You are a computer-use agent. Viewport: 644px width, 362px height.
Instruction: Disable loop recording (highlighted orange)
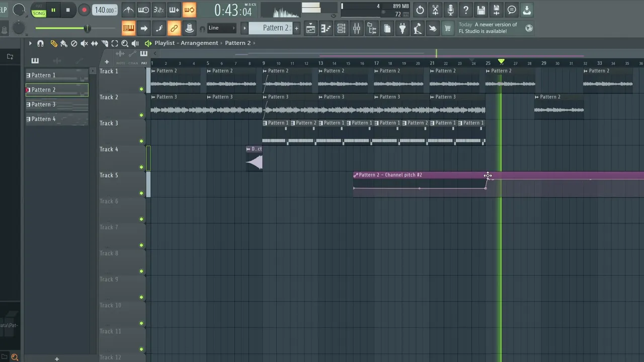pyautogui.click(x=189, y=10)
